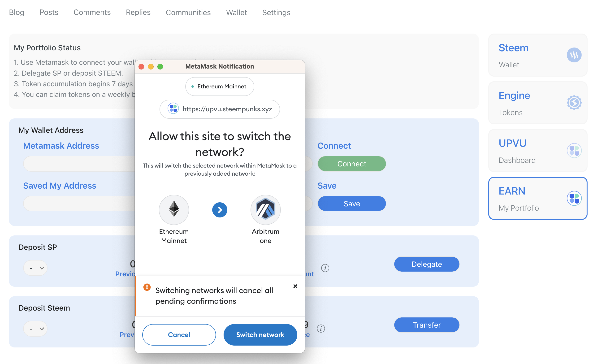
Task: Click the UPVU Dashboard logo icon
Action: (x=574, y=150)
